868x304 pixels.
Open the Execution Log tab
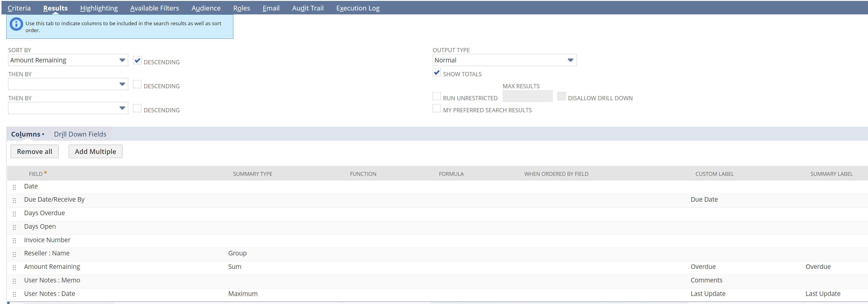(x=358, y=8)
